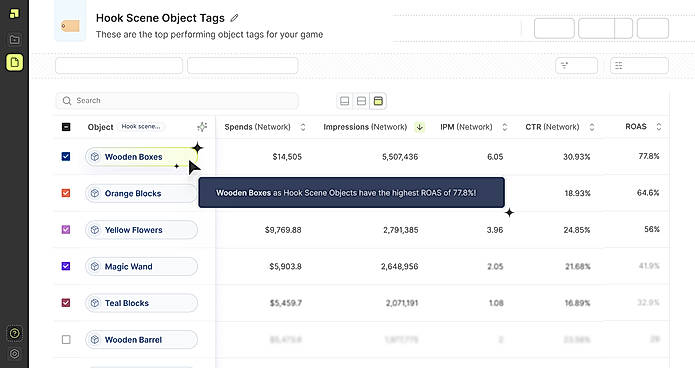
Task: Click the Magic Wand tag
Action: 141,266
